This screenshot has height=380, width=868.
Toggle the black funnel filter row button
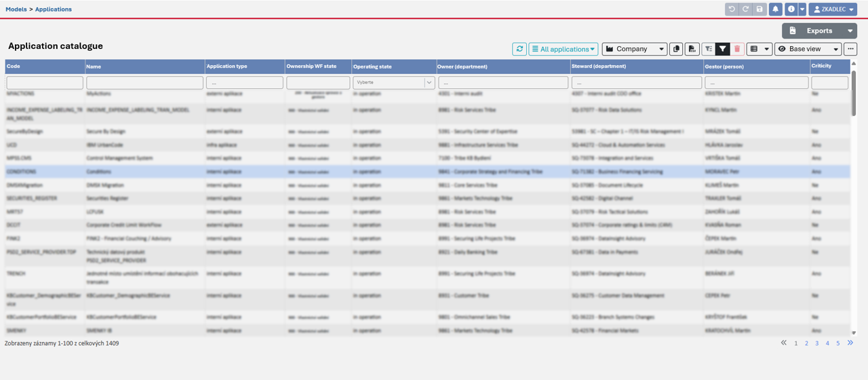point(722,49)
